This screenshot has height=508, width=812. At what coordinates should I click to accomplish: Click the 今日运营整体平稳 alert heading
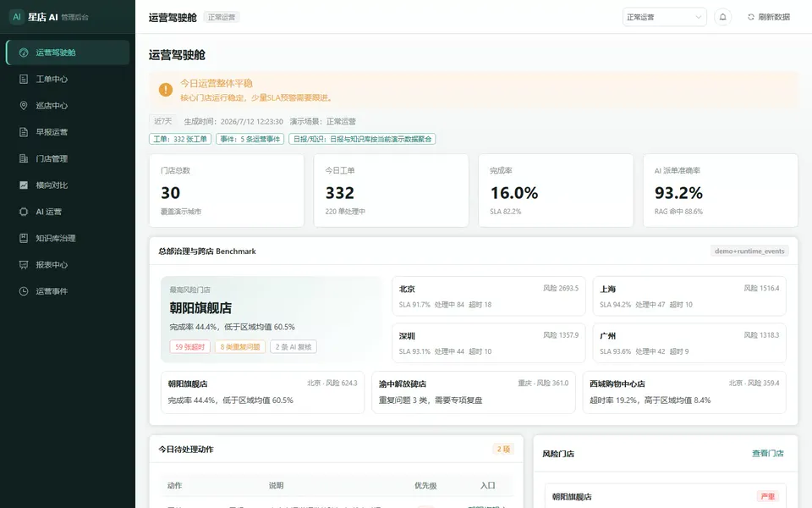(216, 83)
